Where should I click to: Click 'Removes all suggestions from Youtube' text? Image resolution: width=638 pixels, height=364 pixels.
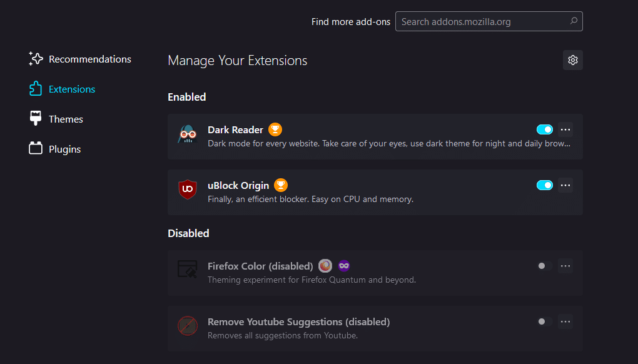pyautogui.click(x=283, y=335)
